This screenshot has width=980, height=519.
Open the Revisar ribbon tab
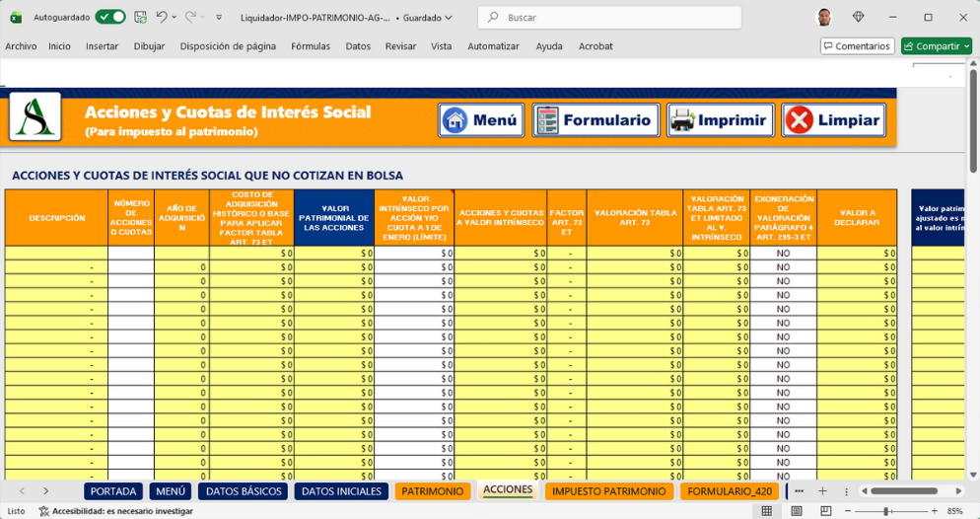tap(400, 46)
